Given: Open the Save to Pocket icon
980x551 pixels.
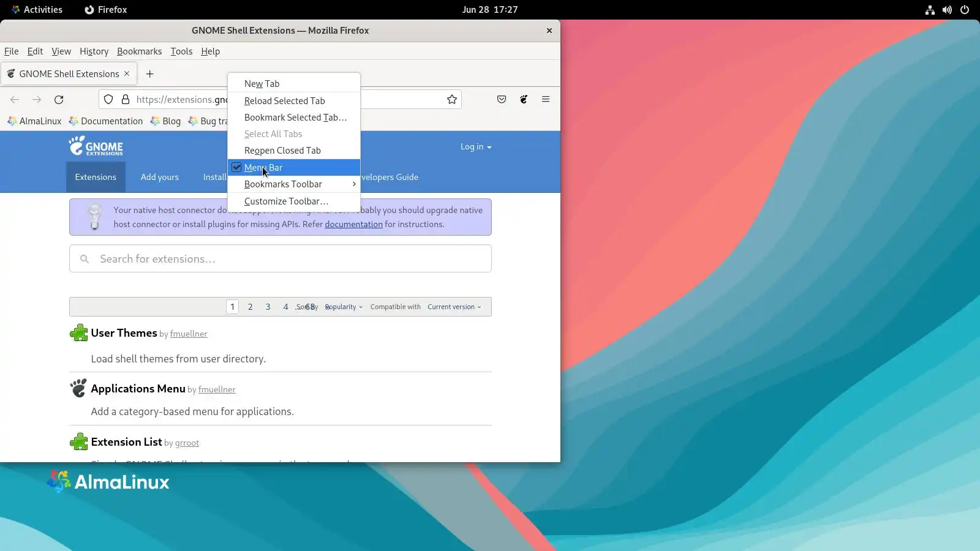Looking at the screenshot, I should click(502, 100).
